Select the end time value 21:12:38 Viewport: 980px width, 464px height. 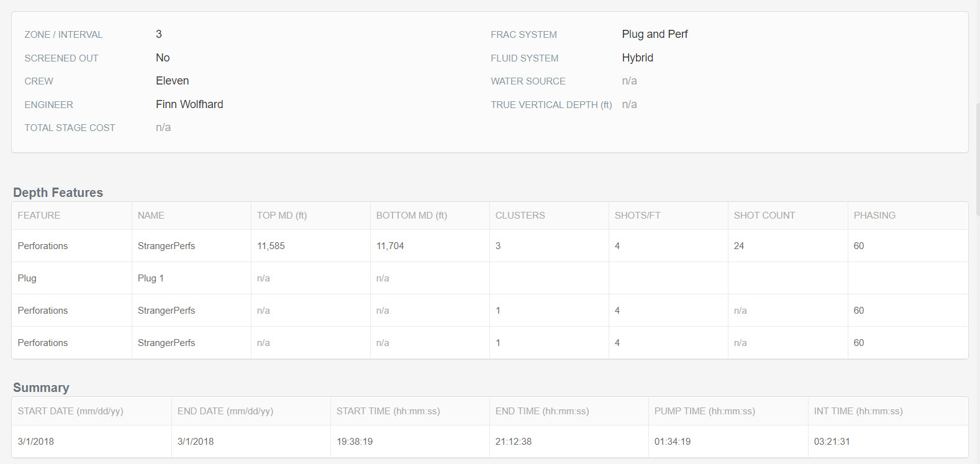pos(514,442)
